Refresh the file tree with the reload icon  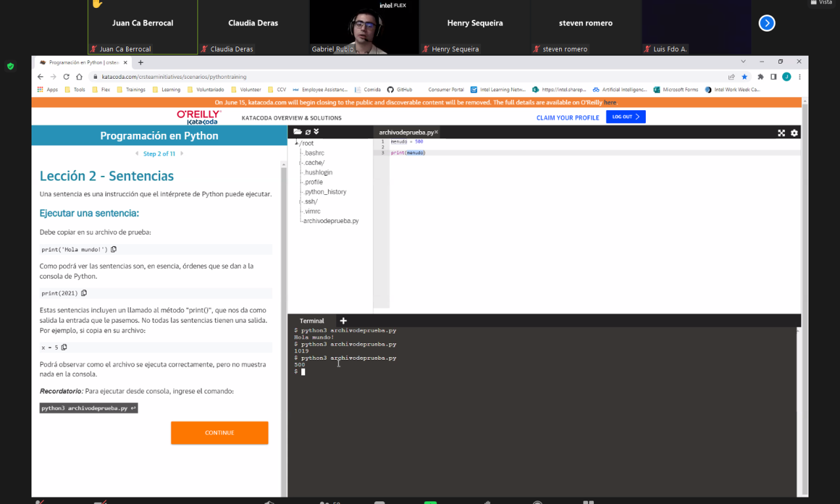308,132
